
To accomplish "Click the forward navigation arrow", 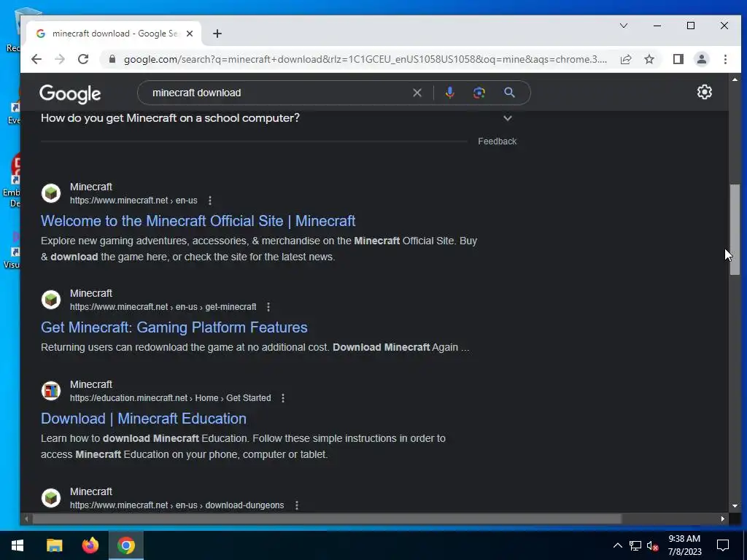I will pyautogui.click(x=60, y=59).
